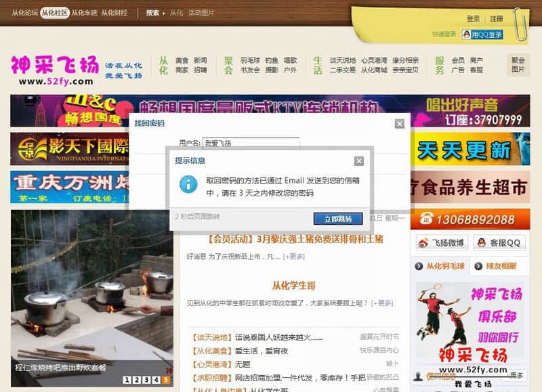The image size is (542, 392).
Task: Open the 【会员活动】3月黎庆强土猪 headline
Action: (295, 239)
